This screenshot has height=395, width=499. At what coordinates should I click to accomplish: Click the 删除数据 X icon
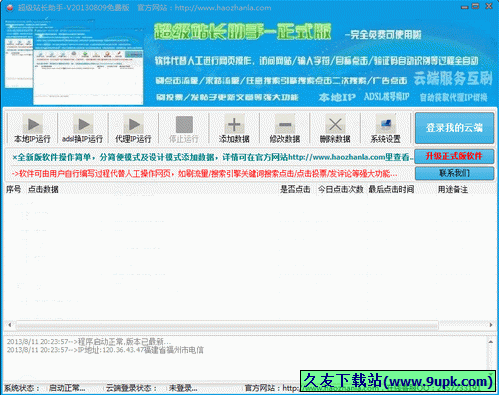335,124
